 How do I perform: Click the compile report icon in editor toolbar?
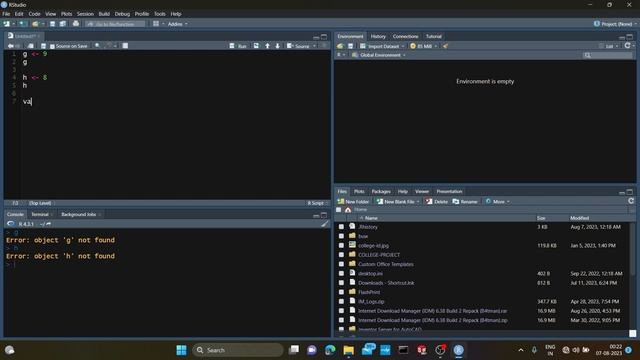point(125,46)
